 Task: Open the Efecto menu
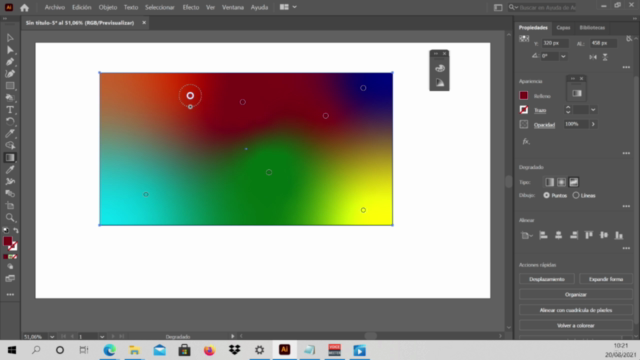click(x=191, y=7)
